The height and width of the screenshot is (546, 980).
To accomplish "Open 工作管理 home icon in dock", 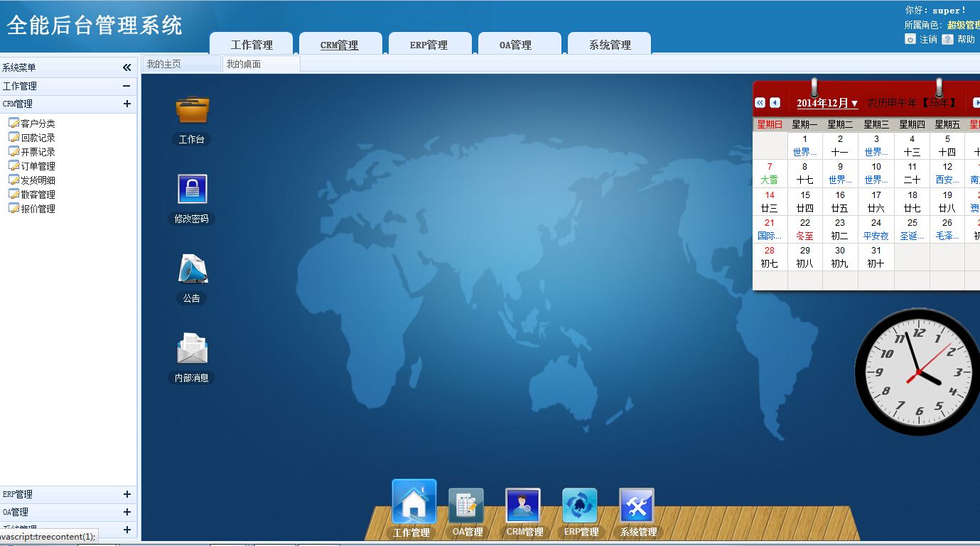I will [x=413, y=502].
